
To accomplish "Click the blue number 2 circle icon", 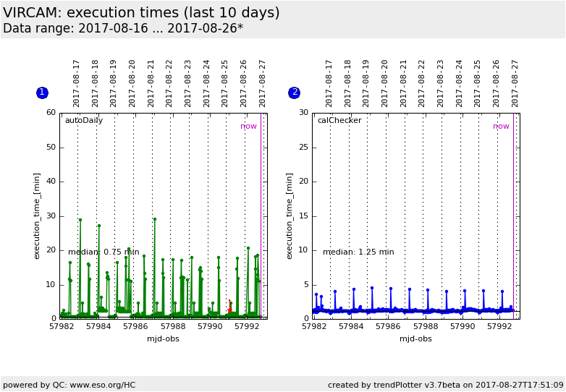I will pyautogui.click(x=294, y=93).
